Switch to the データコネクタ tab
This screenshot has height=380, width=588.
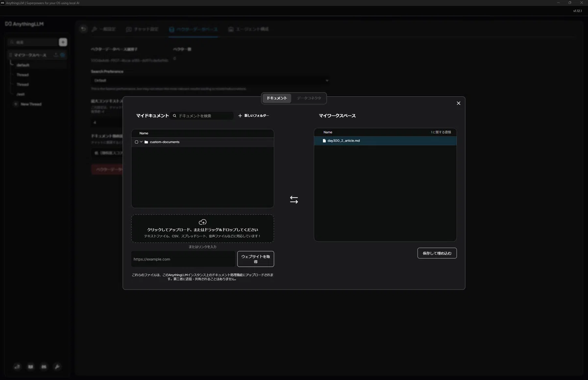[309, 98]
